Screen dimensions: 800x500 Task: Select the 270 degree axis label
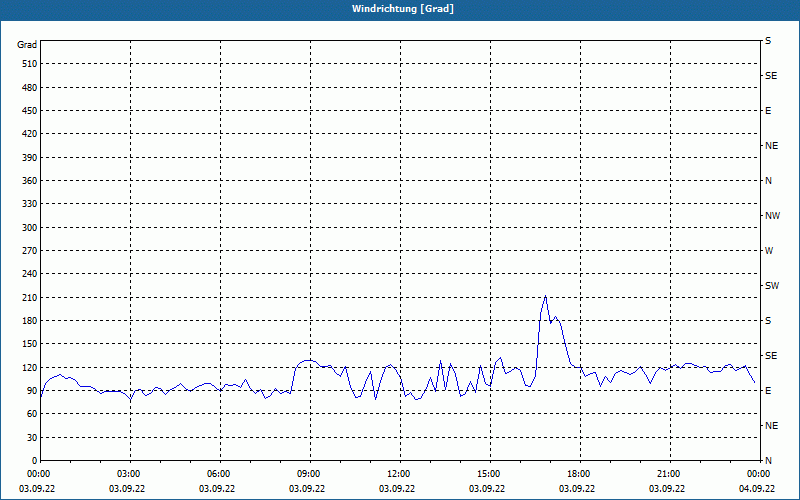[x=29, y=251]
